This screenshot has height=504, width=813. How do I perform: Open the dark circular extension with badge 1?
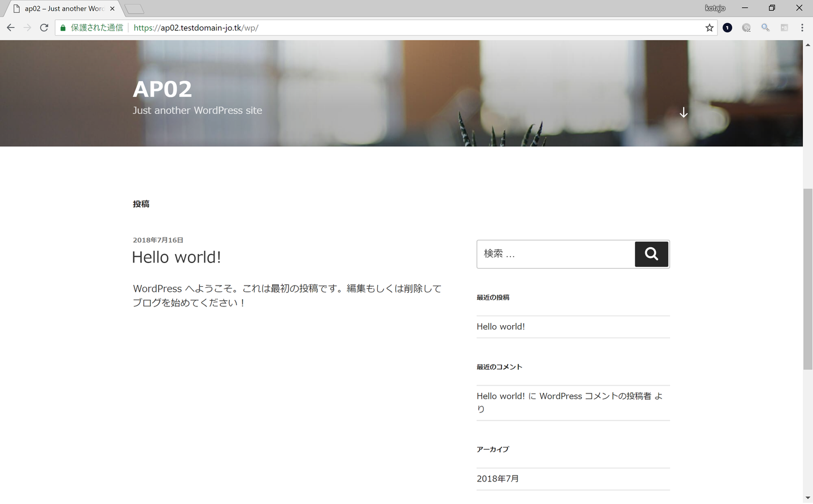(728, 28)
